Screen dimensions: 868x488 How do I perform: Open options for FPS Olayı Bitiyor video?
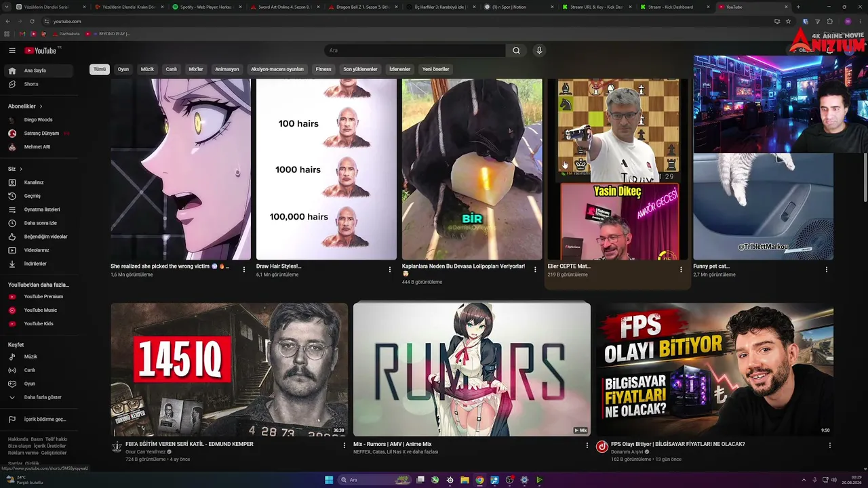pos(830,445)
